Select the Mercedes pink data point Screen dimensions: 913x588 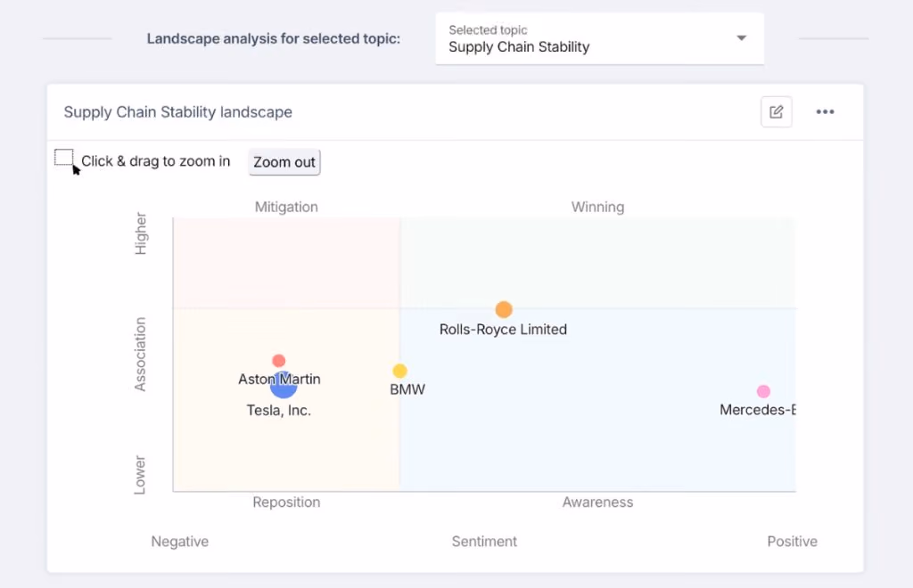tap(763, 391)
